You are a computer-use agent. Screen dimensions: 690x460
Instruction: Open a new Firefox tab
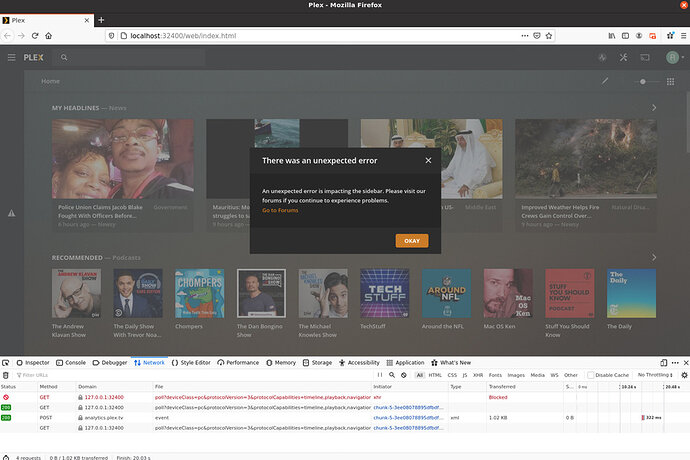coord(101,20)
